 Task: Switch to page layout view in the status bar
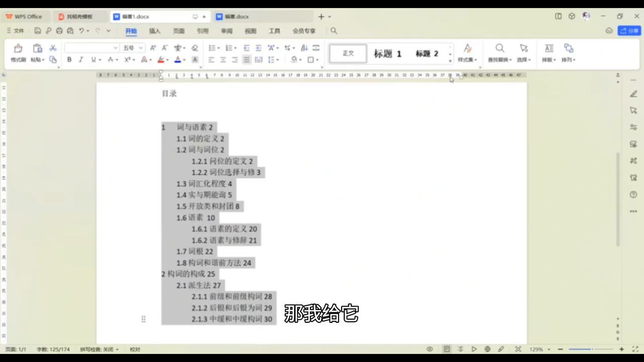click(x=446, y=349)
